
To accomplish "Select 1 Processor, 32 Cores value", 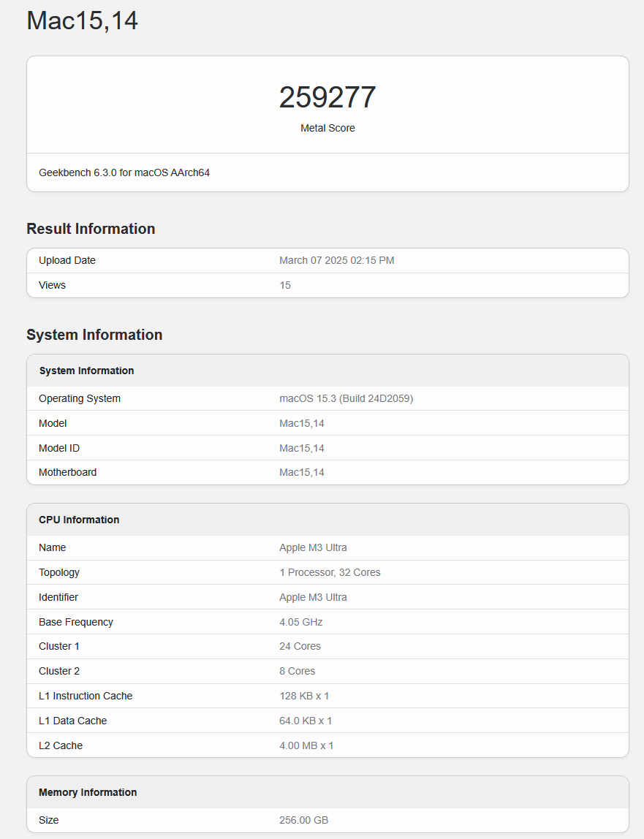I will coord(330,572).
